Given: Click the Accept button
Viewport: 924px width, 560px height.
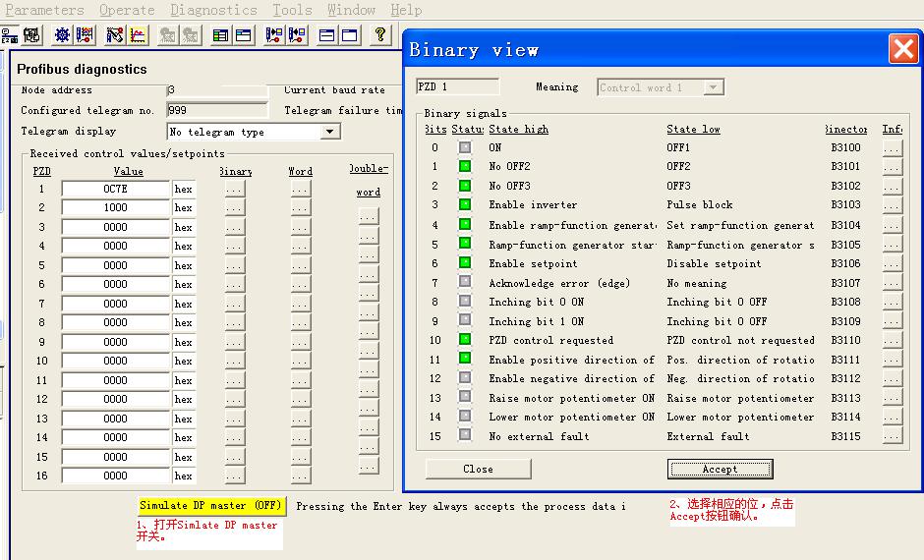Looking at the screenshot, I should coord(720,469).
